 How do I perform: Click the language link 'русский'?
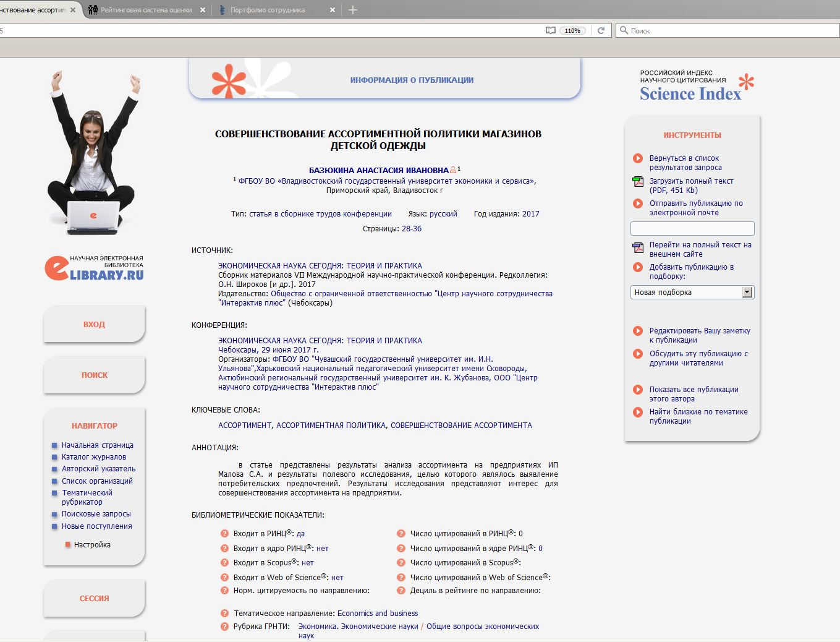[x=443, y=214]
